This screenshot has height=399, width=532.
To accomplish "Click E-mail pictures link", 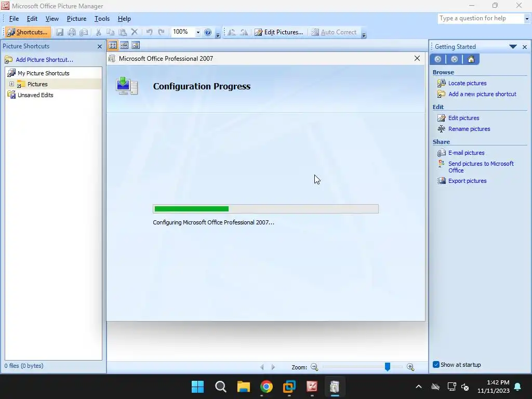I will (x=466, y=153).
